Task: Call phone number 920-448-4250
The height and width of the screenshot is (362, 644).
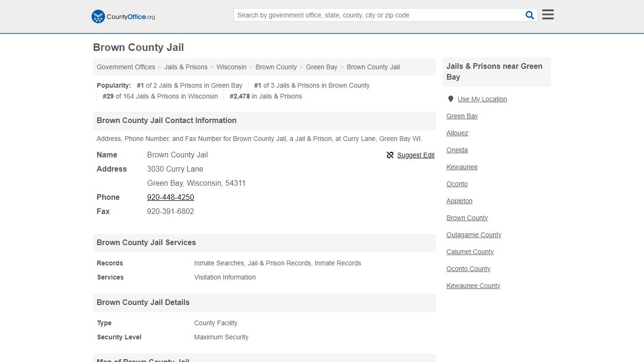Action: [x=171, y=197]
